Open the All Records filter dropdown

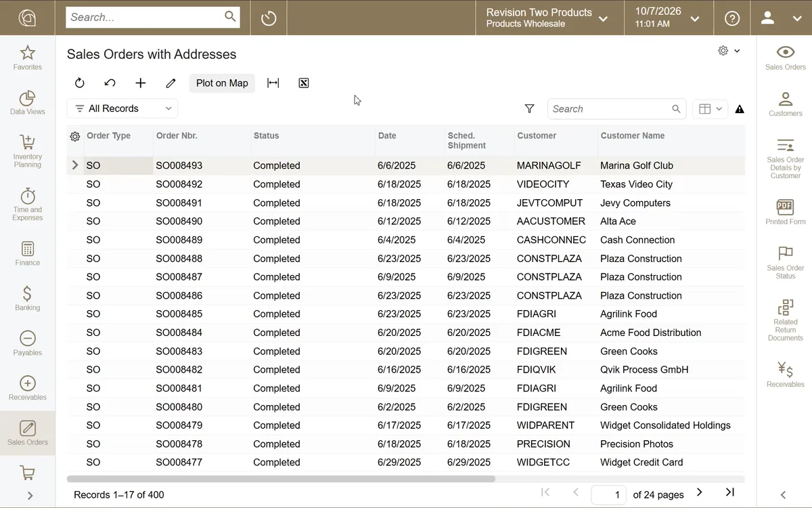click(122, 108)
